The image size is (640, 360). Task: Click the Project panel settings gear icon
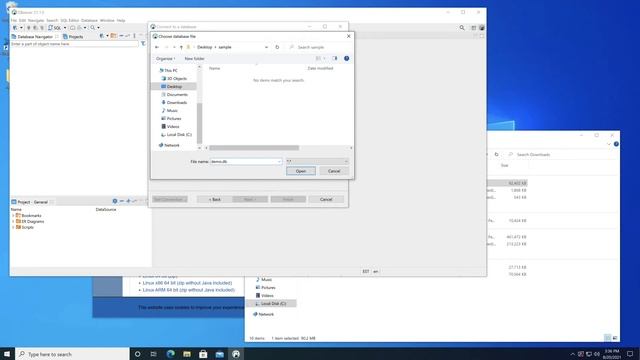(115, 201)
